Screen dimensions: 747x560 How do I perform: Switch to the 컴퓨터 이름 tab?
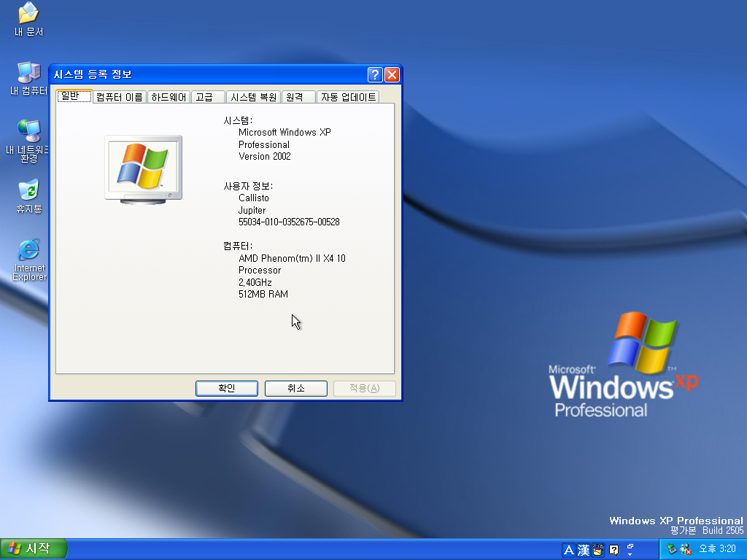point(119,97)
